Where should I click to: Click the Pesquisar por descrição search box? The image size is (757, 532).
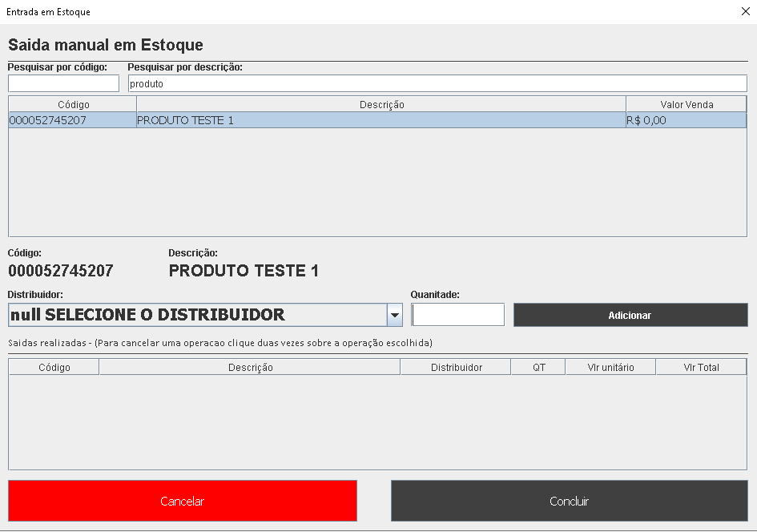[437, 83]
